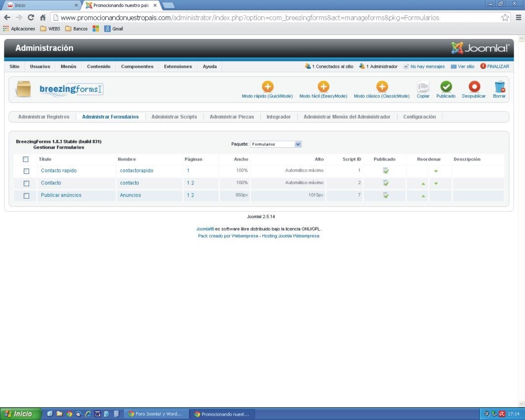Click the BreezingForms logo
Screen dimensions: 525x420
[x=71, y=90]
